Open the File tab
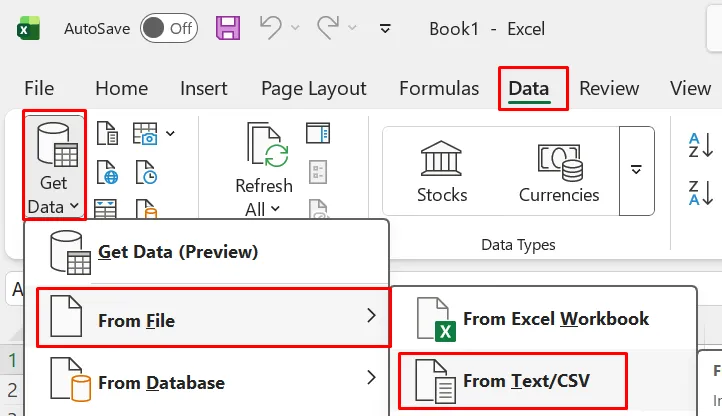Screen dimensions: 722x416 [x=39, y=88]
